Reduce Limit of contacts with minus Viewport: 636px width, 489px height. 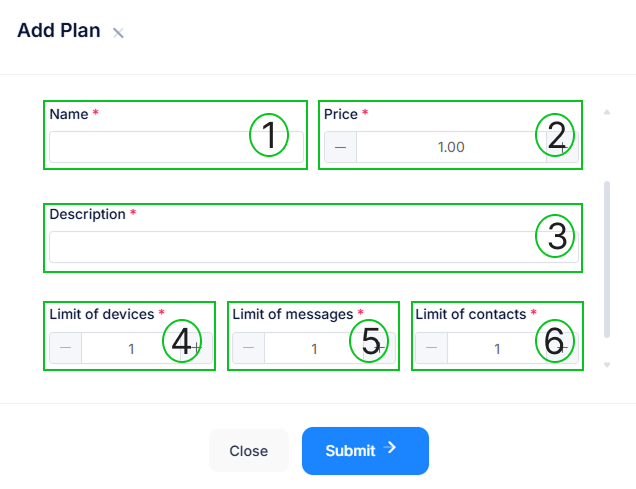click(432, 348)
